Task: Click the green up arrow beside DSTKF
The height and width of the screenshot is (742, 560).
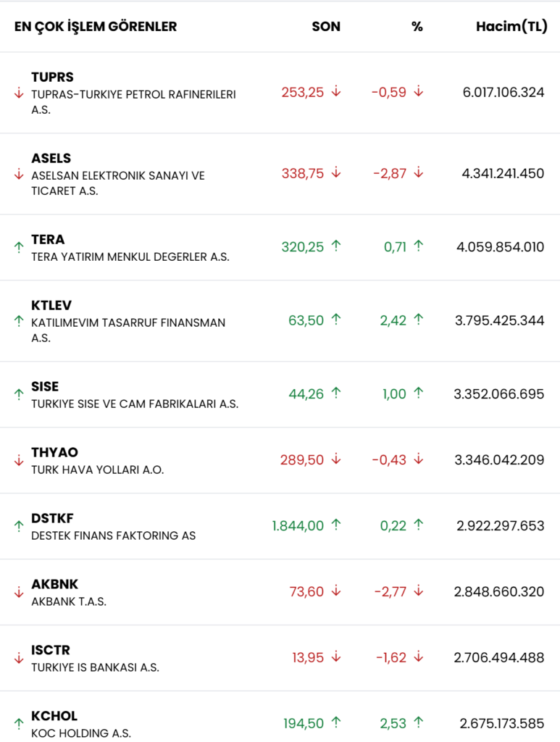Action: coord(19,526)
